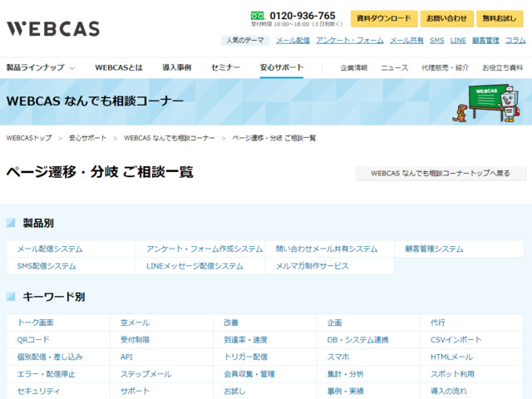Open the 空メール keyword
Viewport: 532px width, 399px height.
point(135,323)
